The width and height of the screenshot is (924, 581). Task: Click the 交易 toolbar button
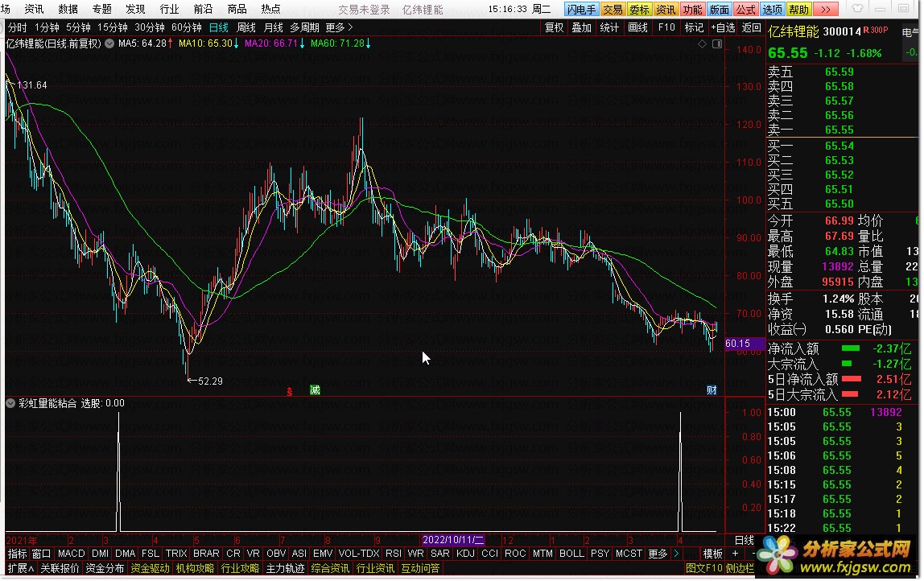613,10
